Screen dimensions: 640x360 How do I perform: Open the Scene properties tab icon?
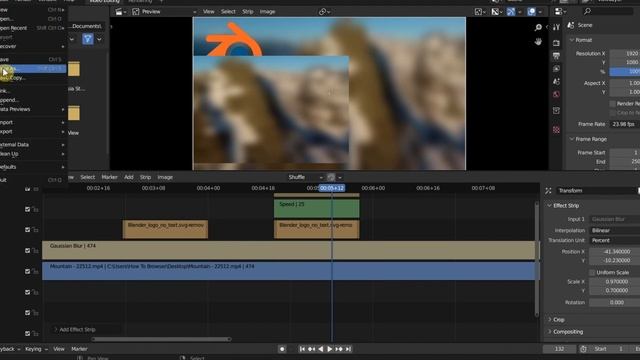pos(556,82)
